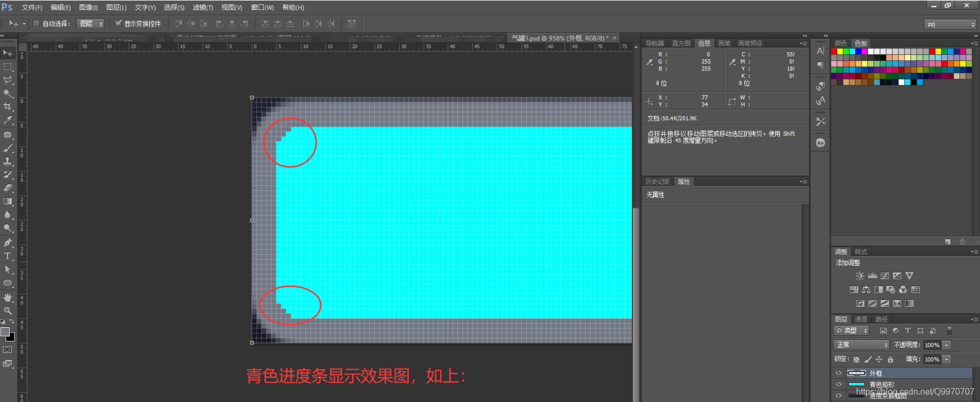
Task: Toggle lock image pixels brush icon
Action: click(x=868, y=359)
